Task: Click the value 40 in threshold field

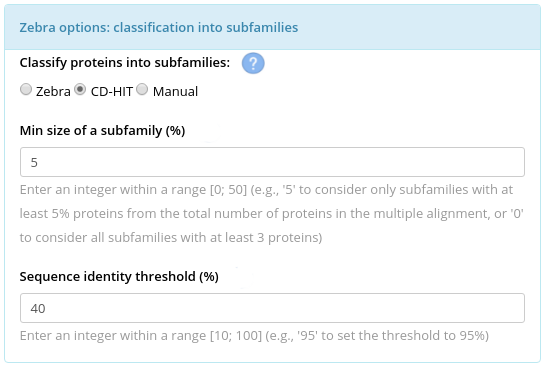Action: pos(38,308)
